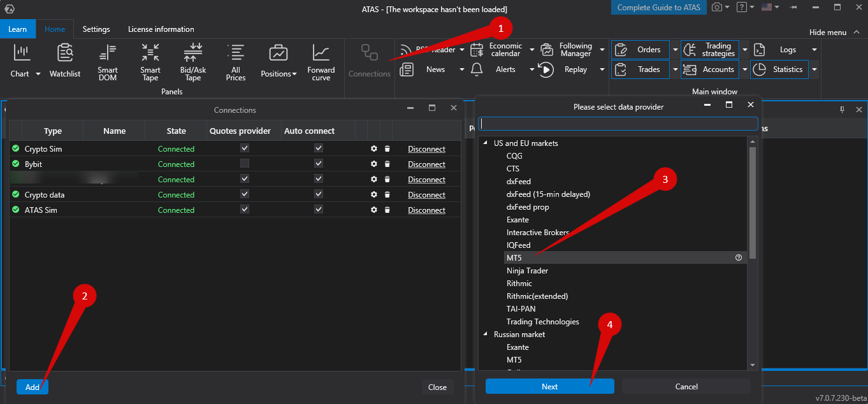Image resolution: width=868 pixels, height=404 pixels.
Task: Disconnect the Crypto Sim connection
Action: click(426, 149)
